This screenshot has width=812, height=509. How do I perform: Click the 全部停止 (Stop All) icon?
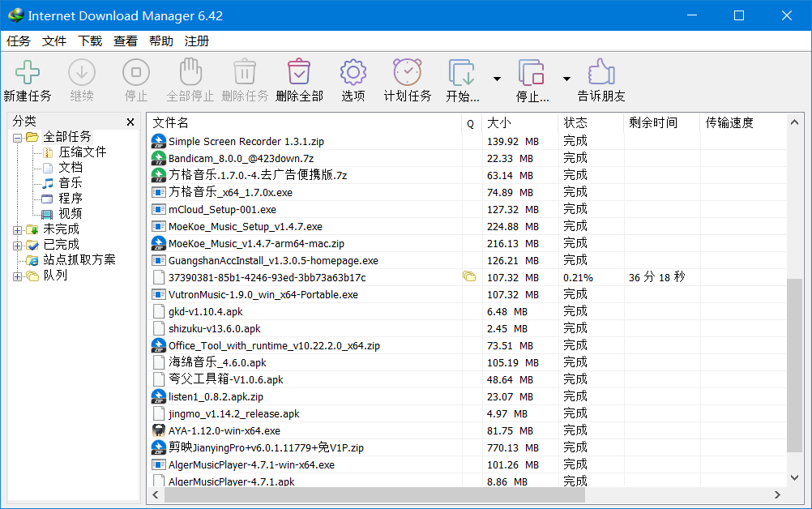click(x=190, y=74)
